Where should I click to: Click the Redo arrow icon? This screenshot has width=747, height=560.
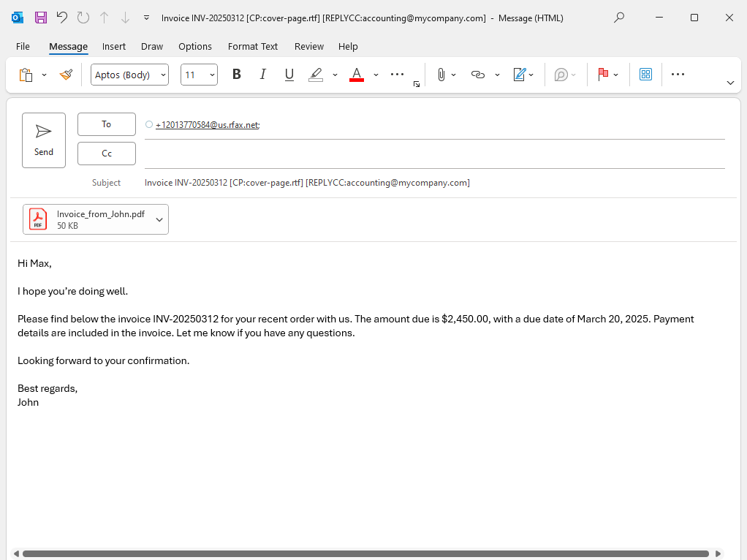point(83,18)
